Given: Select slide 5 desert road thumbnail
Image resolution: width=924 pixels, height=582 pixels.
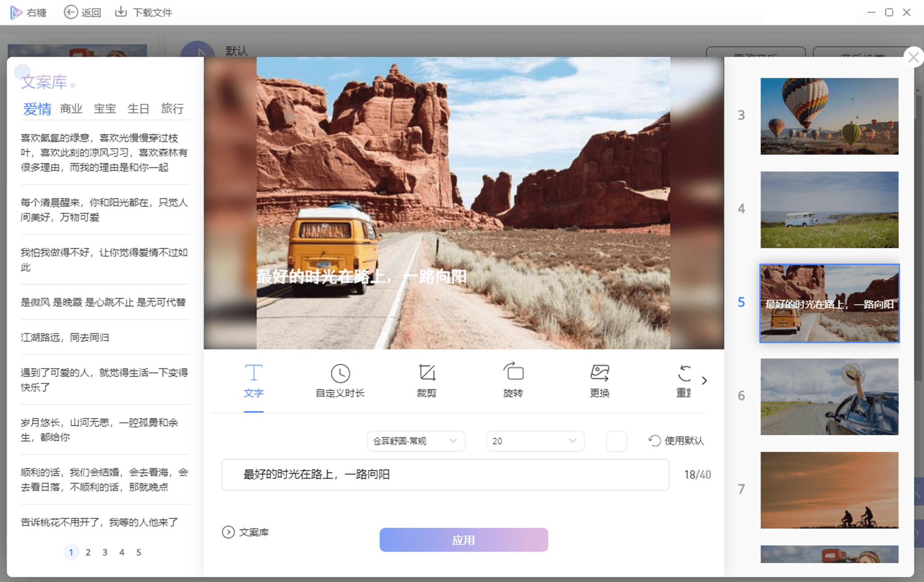Looking at the screenshot, I should [829, 303].
